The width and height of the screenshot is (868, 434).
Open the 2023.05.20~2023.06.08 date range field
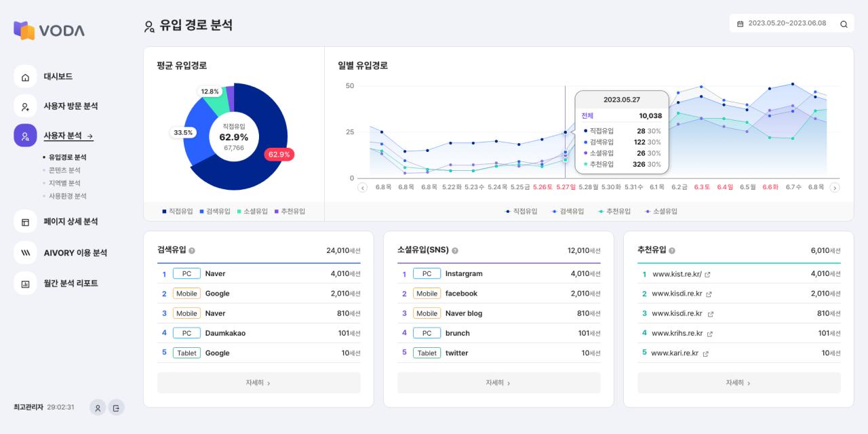[785, 24]
